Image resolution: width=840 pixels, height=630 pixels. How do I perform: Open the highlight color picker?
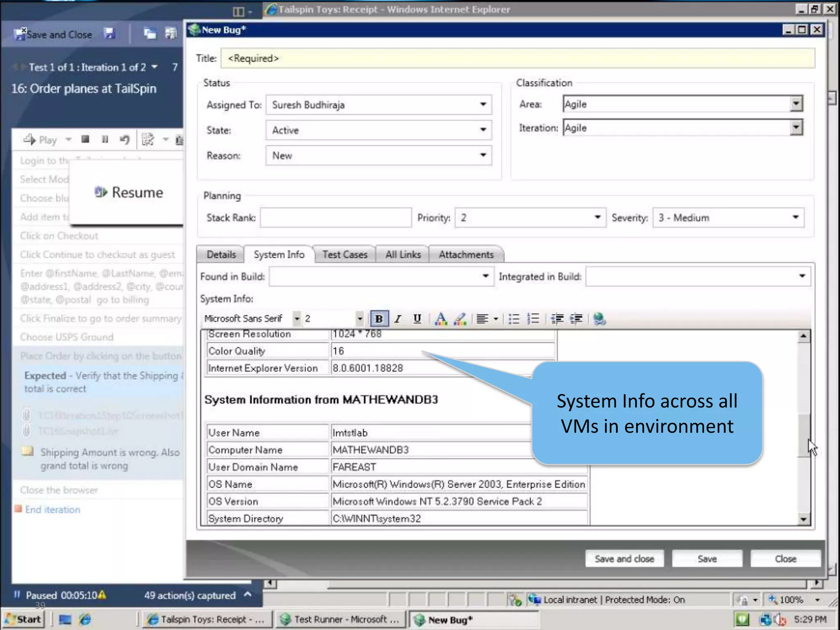(x=460, y=319)
